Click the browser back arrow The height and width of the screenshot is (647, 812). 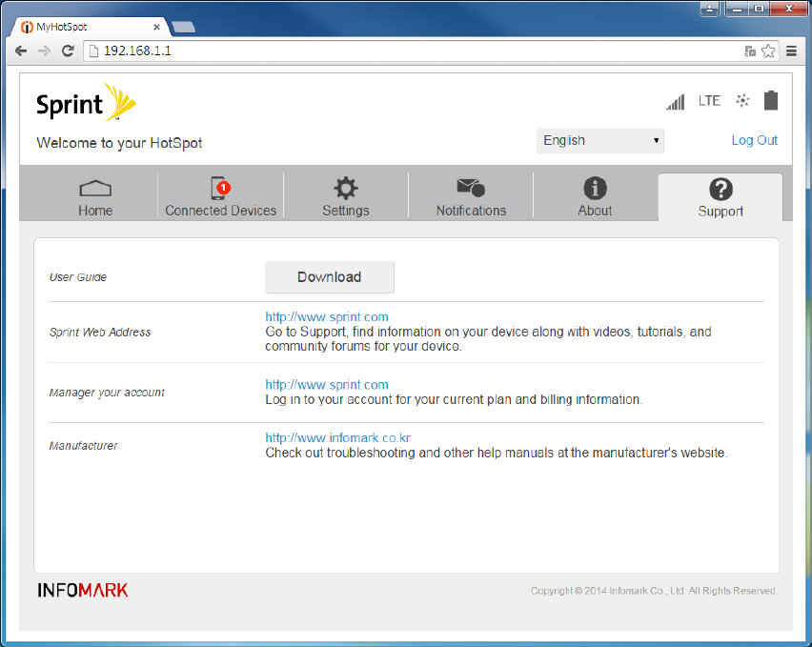21,51
